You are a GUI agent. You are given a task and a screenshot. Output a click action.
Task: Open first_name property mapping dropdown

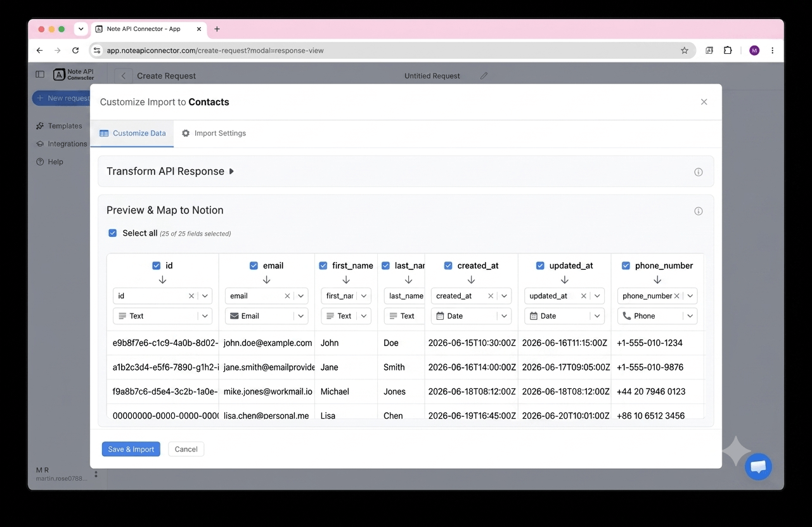point(364,296)
